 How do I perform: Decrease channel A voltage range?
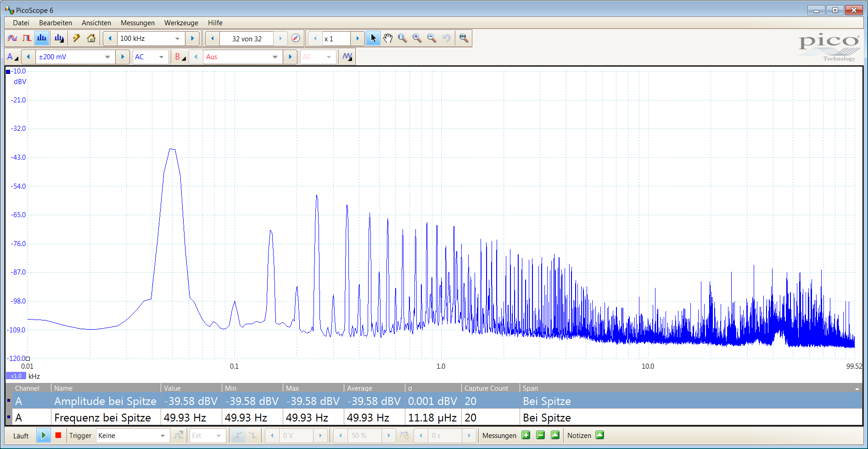pyautogui.click(x=28, y=57)
